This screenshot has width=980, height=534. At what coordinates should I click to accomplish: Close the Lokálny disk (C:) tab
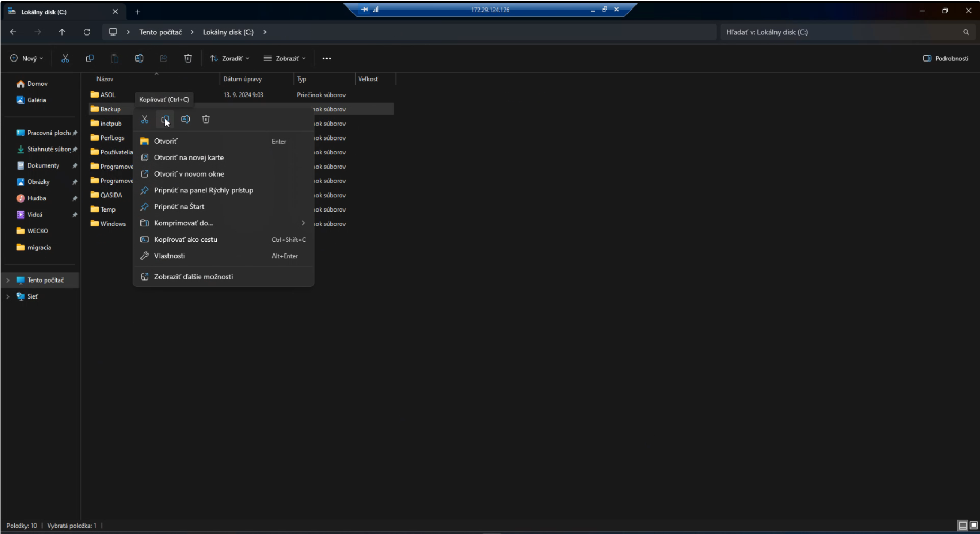click(116, 12)
